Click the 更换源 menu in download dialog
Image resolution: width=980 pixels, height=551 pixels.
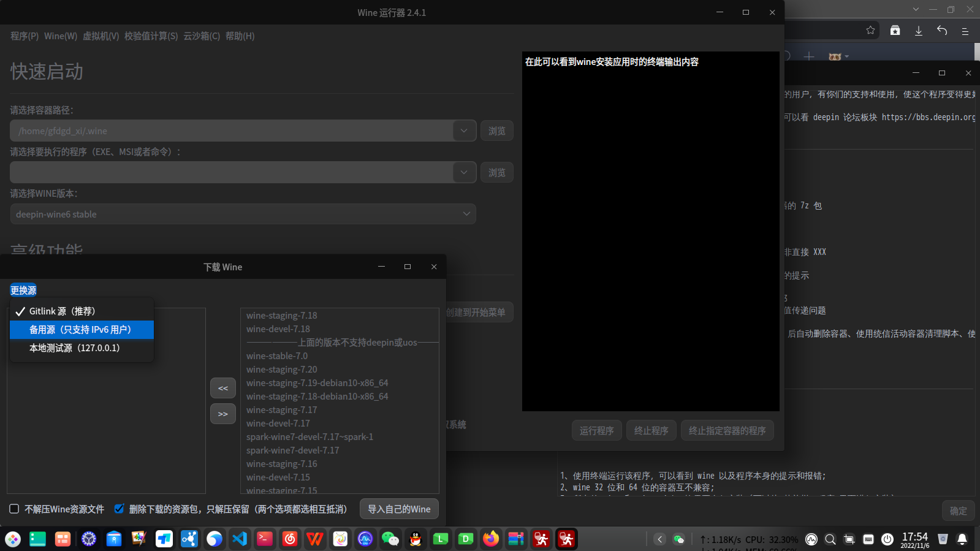coord(23,291)
